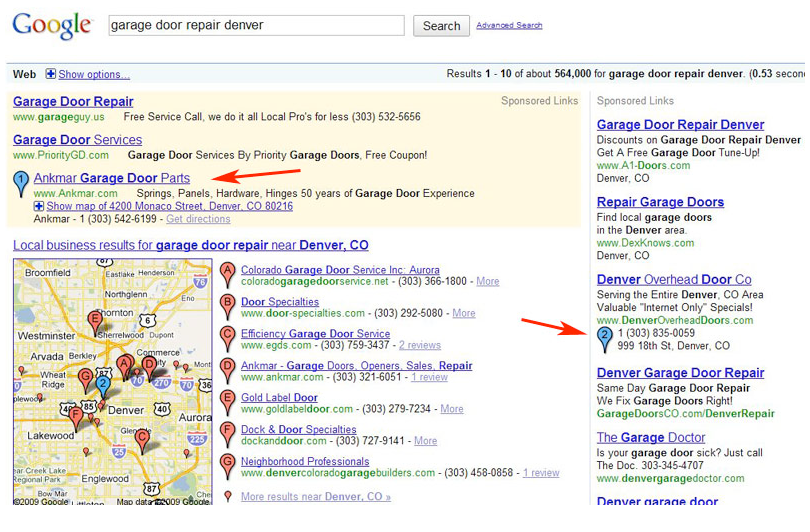
Task: Open Local business results for garage door repair heading
Action: (191, 245)
